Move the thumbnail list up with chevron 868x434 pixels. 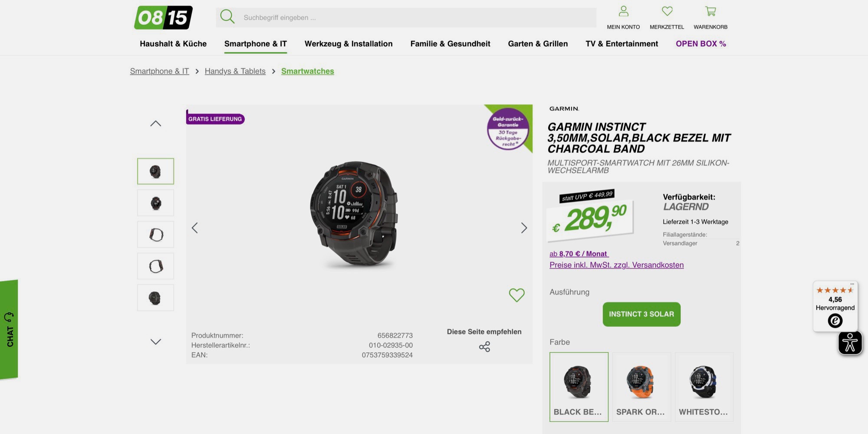[x=155, y=124]
